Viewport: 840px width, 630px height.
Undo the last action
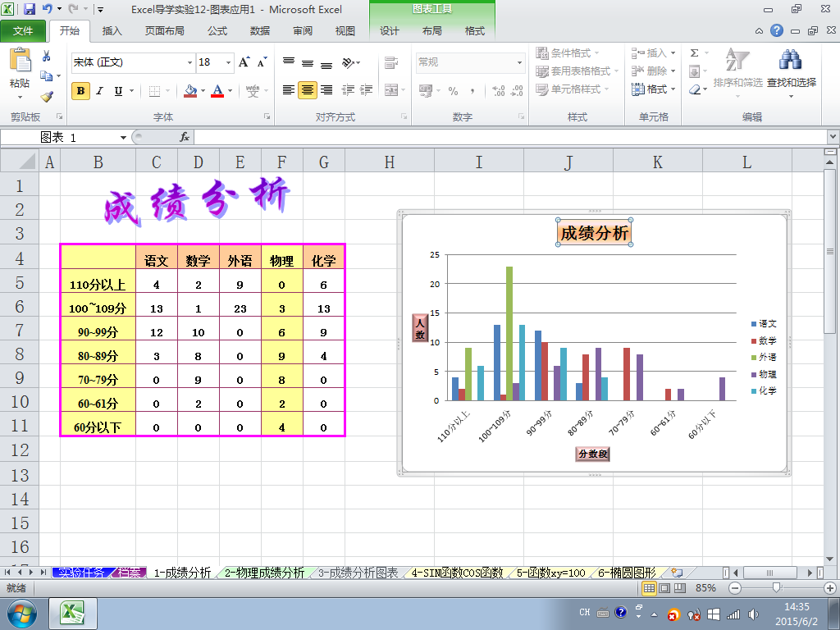47,9
